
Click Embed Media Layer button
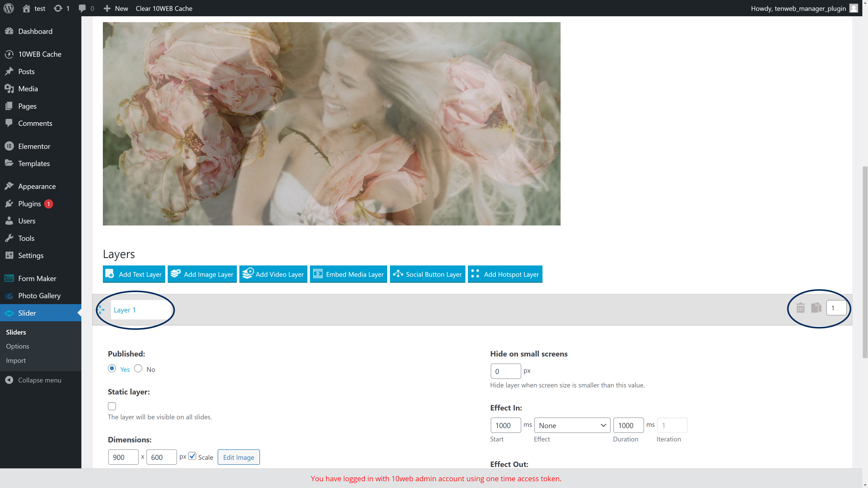(348, 274)
